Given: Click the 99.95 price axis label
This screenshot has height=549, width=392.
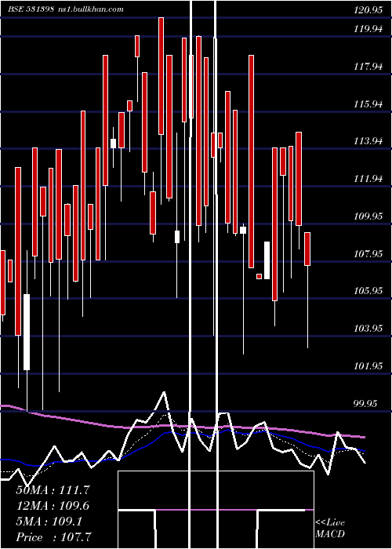Looking at the screenshot, I should pos(366,403).
